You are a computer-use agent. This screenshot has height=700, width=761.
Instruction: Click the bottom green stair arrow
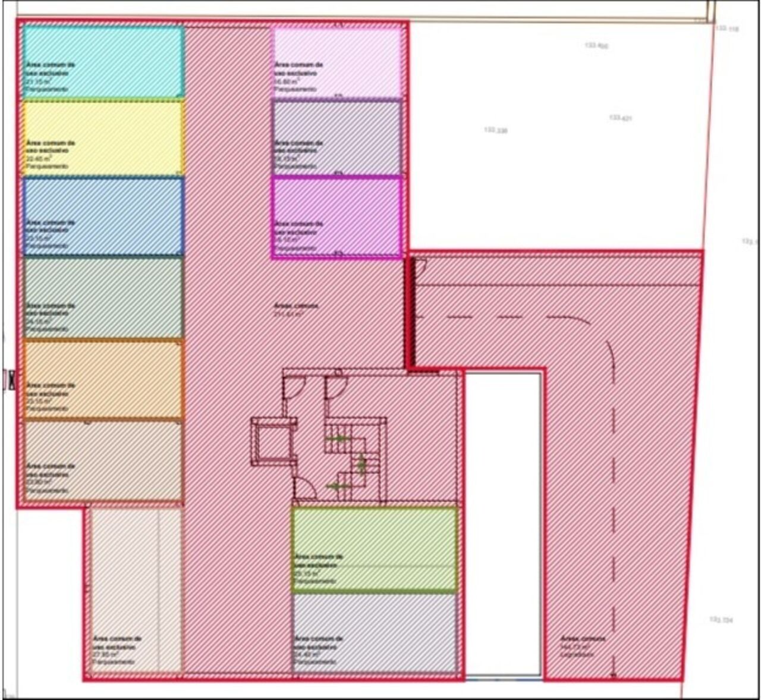[338, 486]
